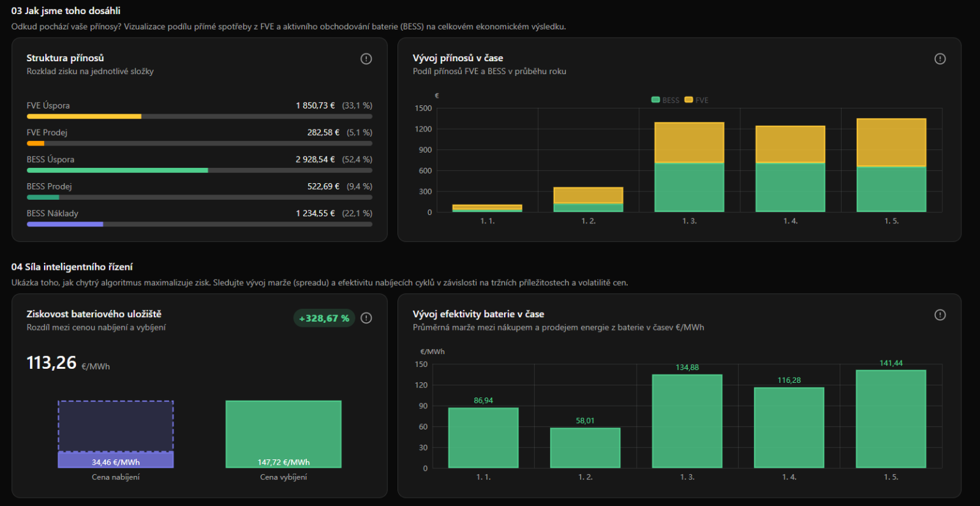The height and width of the screenshot is (506, 980).
Task: Click the yellow FVE segment of the 1. 2. stacked bar
Action: [x=588, y=195]
